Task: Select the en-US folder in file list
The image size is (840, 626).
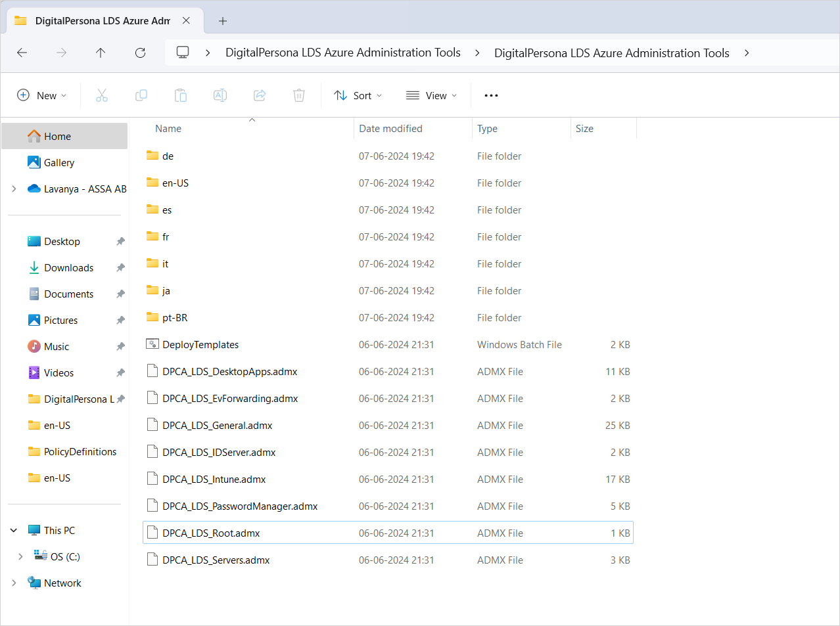Action: point(388,183)
